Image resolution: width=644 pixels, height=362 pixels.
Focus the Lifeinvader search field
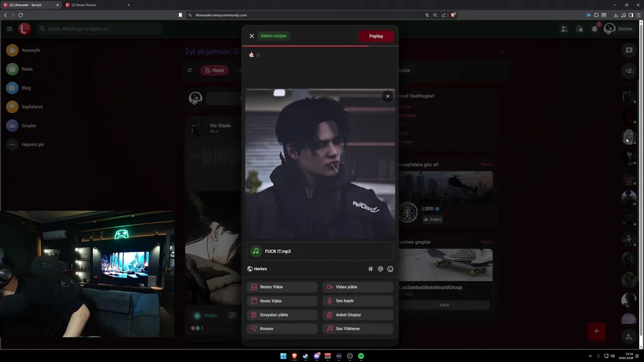tap(101, 29)
